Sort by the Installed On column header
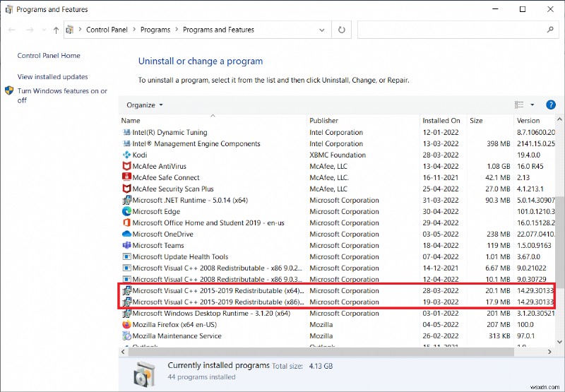Screen dimensions: 565x392 443,120
